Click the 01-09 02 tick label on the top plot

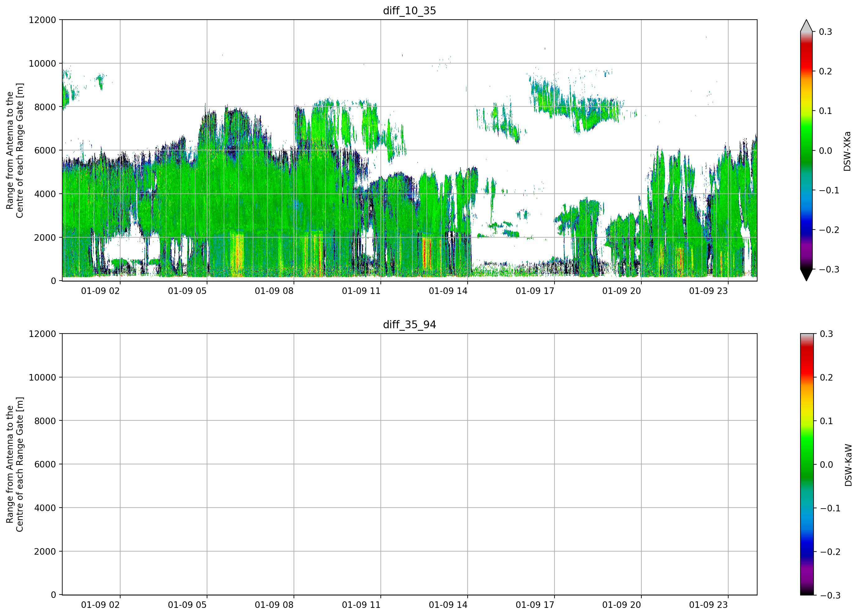100,291
